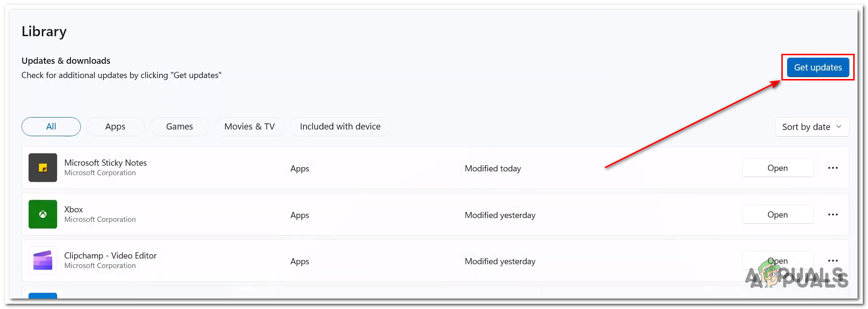Click the Microsoft Sticky Notes title
This screenshot has height=309, width=868.
click(105, 163)
